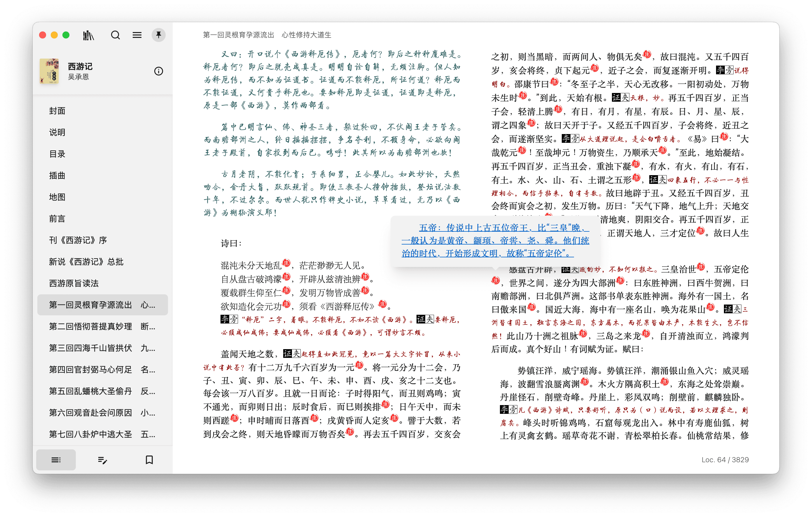Toggle the sidebar with the hamburger icon
This screenshot has width=812, height=517.
point(137,35)
